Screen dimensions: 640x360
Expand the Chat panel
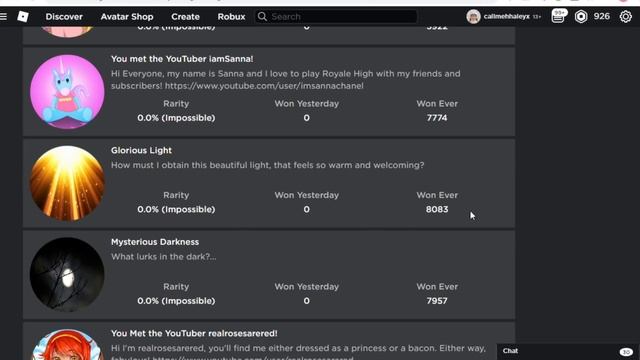[568, 351]
